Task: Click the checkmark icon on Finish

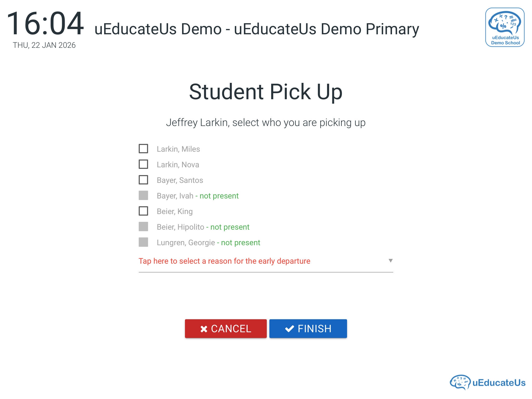Action: point(290,329)
